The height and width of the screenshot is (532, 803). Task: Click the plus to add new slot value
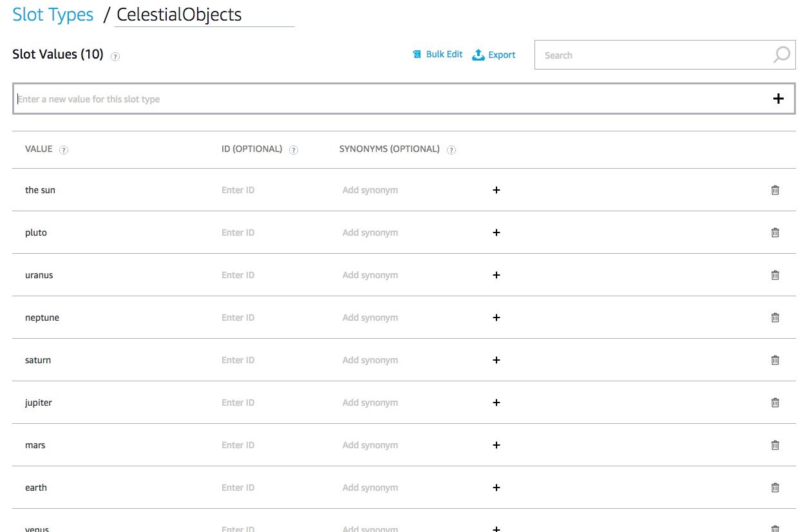pos(778,99)
